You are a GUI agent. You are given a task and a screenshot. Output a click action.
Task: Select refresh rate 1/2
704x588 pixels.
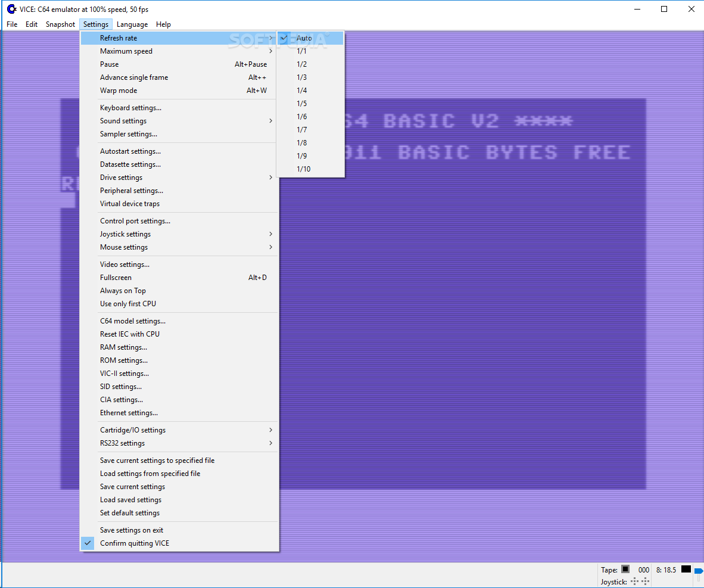coord(310,64)
